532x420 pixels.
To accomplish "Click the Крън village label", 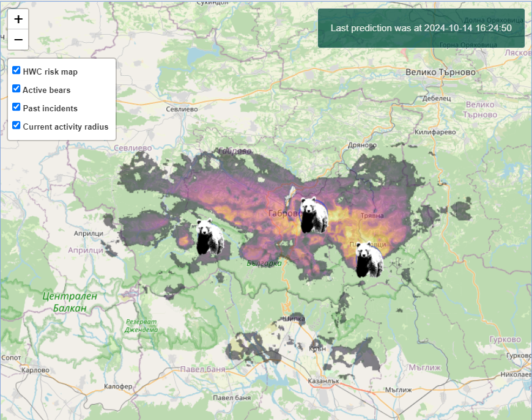I will (317, 348).
